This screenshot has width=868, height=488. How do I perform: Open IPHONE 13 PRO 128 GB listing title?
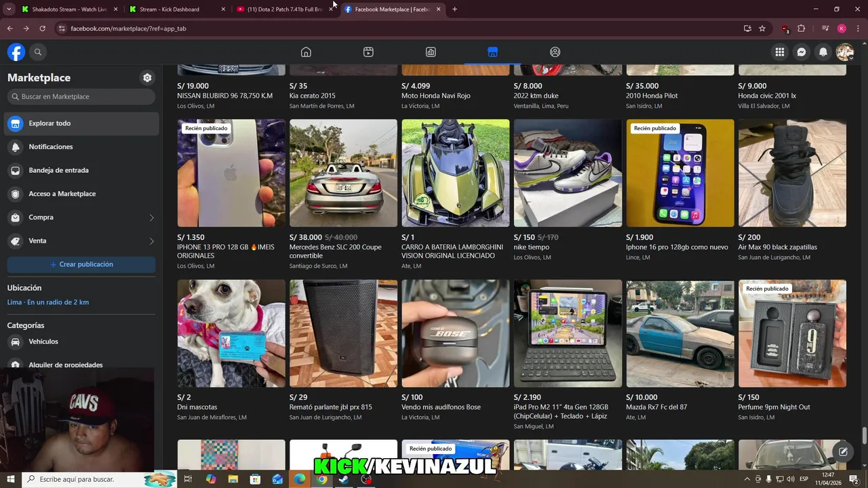pos(226,251)
